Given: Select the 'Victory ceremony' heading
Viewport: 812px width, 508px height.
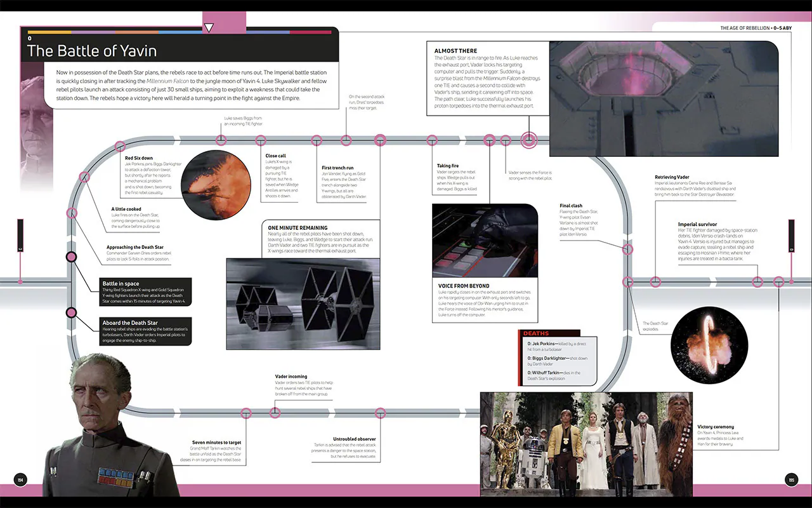Looking at the screenshot, I should 716,427.
